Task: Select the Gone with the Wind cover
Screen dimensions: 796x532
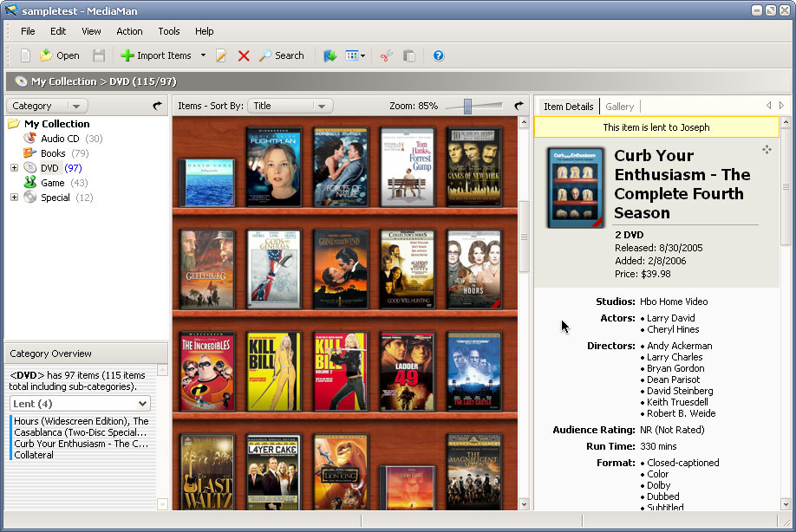Action: click(x=340, y=269)
